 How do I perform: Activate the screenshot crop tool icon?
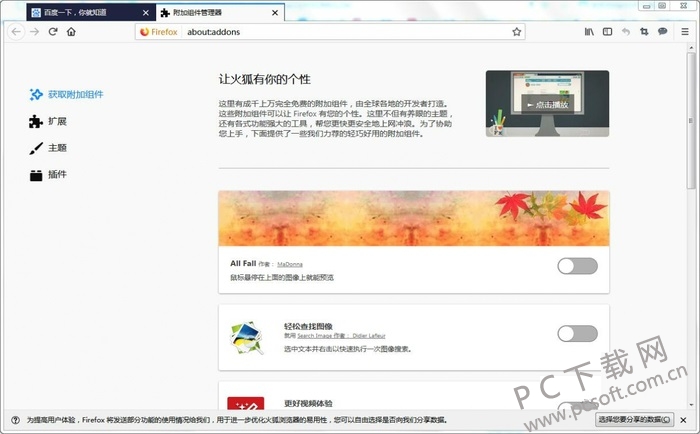644,32
